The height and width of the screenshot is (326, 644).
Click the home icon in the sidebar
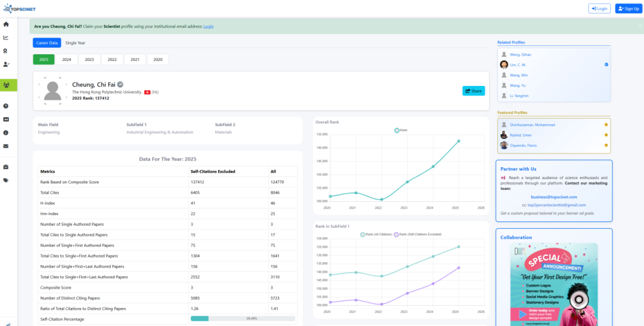[6, 24]
